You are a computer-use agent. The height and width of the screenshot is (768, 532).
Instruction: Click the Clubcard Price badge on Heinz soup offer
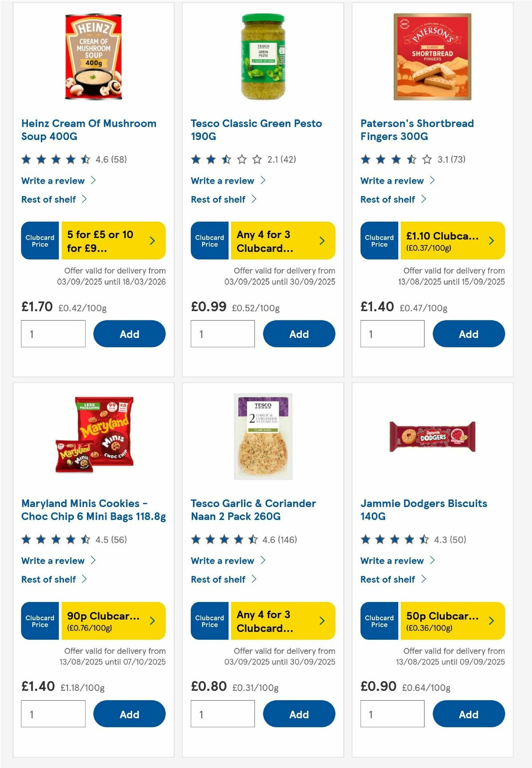point(39,240)
